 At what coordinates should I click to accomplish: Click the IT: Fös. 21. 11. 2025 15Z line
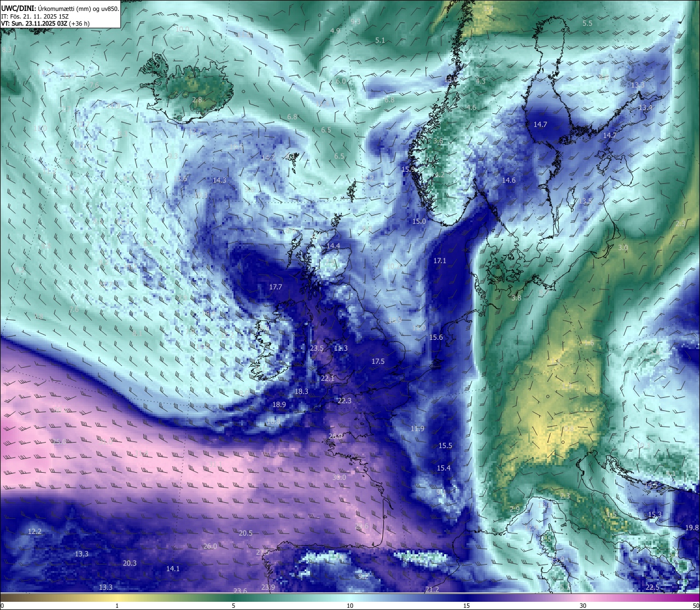click(34, 16)
